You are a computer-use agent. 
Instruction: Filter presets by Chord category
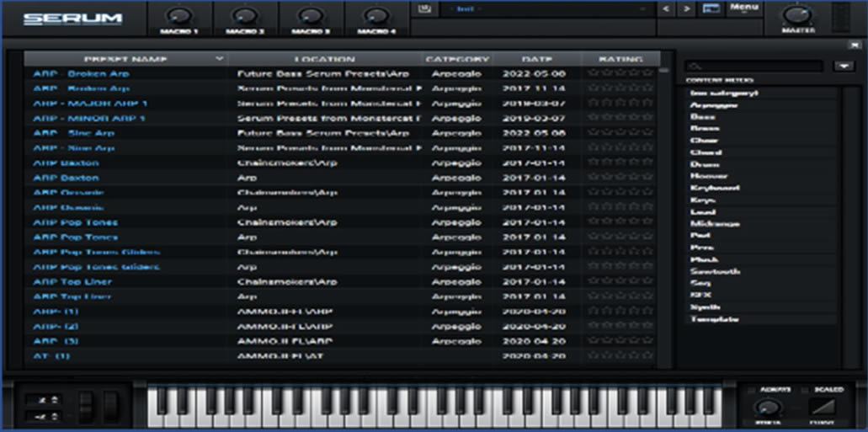tap(760, 152)
